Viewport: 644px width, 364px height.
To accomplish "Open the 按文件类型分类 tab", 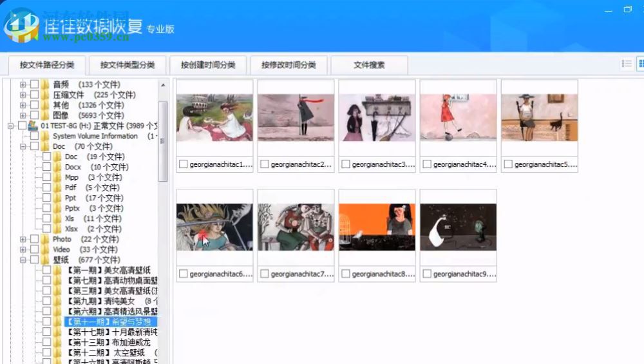I will pos(128,65).
